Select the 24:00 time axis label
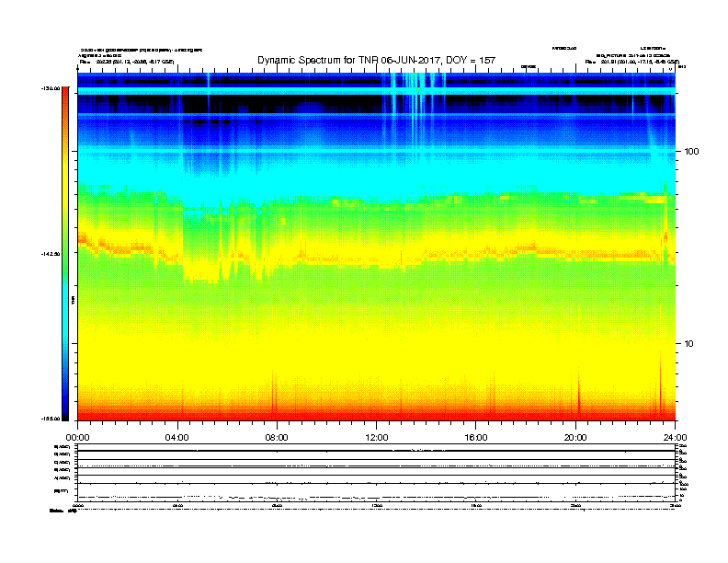The height and width of the screenshot is (563, 728). click(675, 438)
